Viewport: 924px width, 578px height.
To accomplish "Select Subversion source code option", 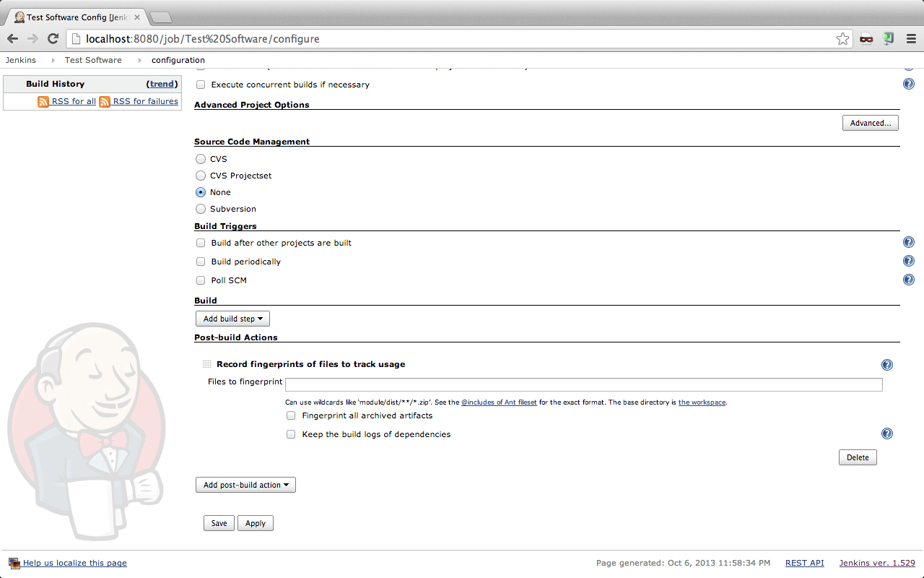I will tap(201, 209).
